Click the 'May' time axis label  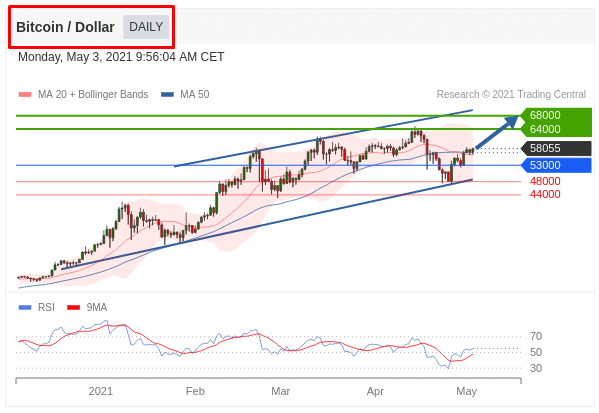point(466,392)
